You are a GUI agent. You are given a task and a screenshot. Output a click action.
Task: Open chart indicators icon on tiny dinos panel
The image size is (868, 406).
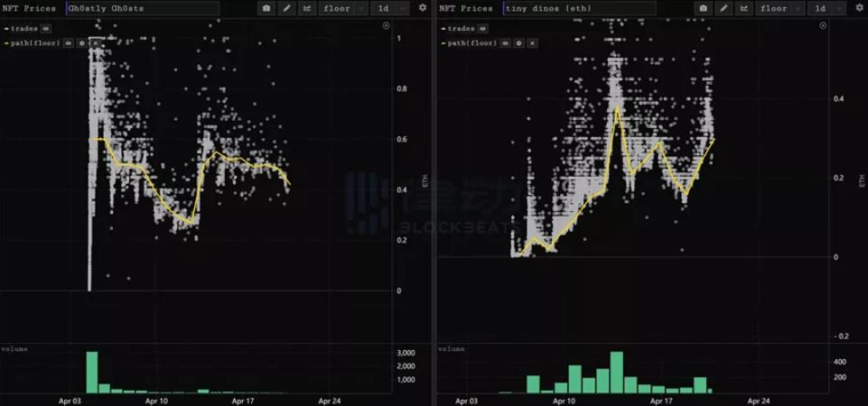(745, 8)
